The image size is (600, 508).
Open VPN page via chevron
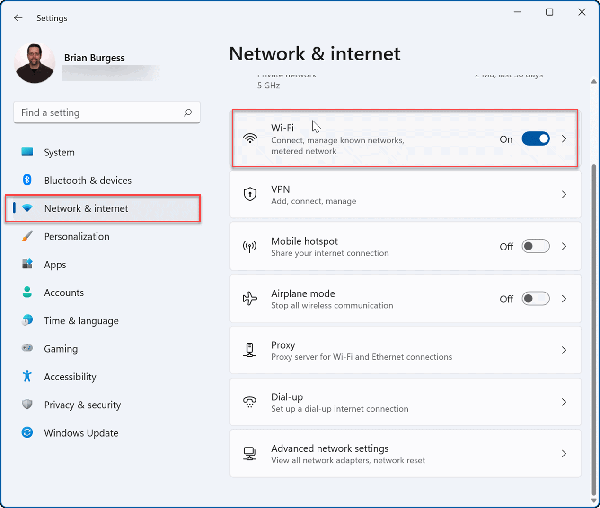point(564,194)
